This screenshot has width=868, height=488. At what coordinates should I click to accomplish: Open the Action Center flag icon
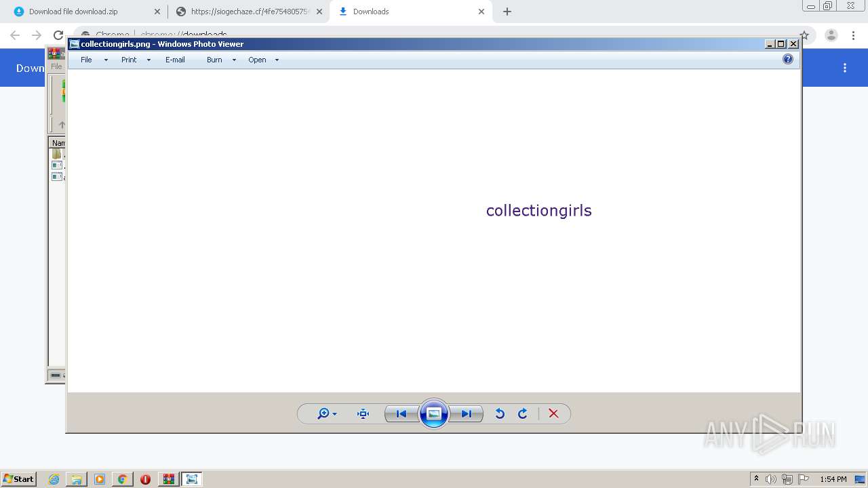pos(804,479)
